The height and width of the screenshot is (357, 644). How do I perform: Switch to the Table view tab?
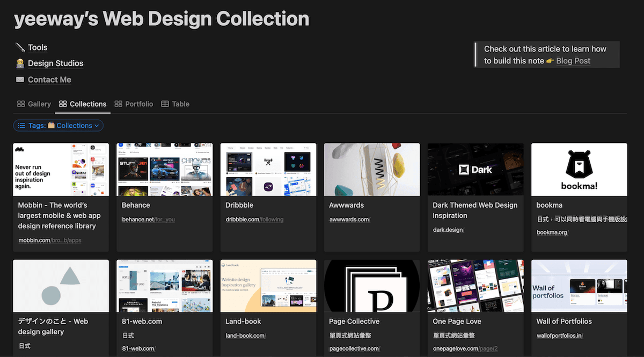coord(175,104)
